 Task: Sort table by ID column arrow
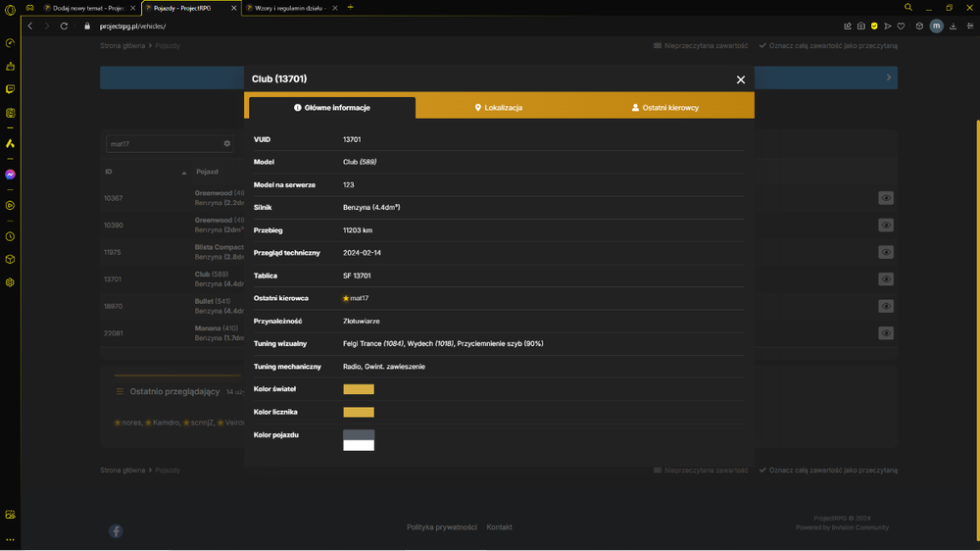184,173
